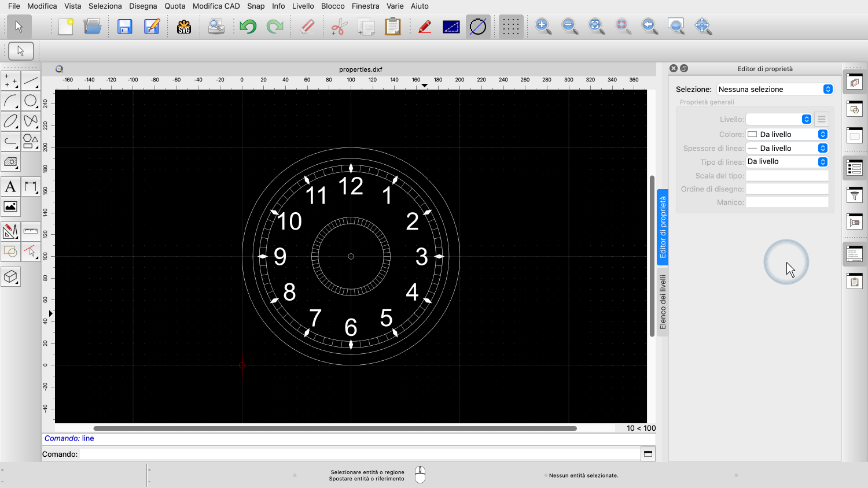Click the scissors Cut icon
Viewport: 868px width, 488px height.
click(339, 27)
